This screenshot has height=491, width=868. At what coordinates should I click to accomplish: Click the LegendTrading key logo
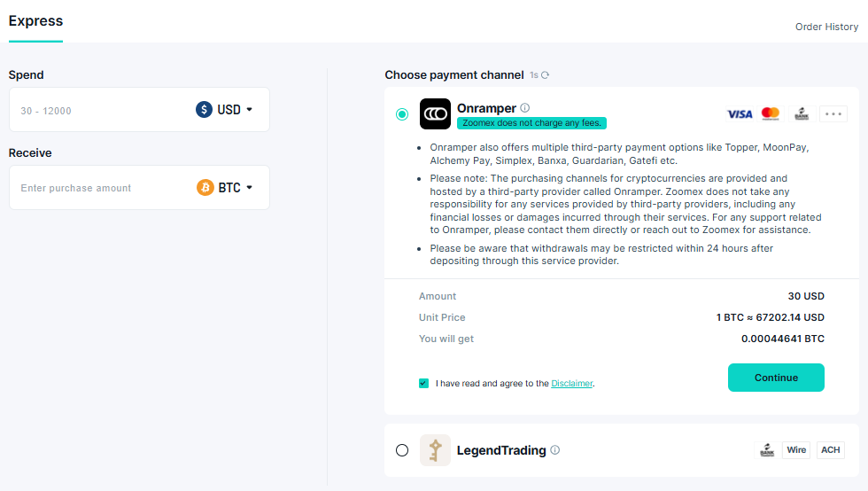[435, 450]
